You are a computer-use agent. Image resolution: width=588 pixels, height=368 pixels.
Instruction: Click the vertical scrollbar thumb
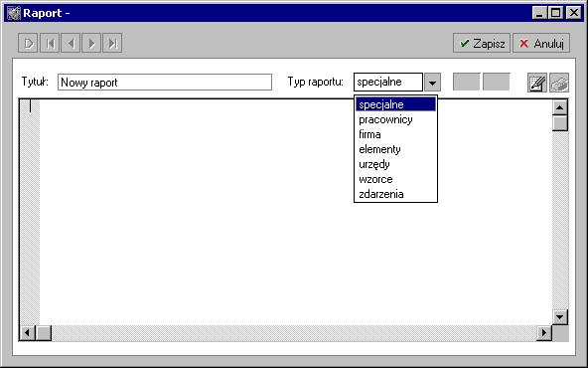(x=560, y=123)
